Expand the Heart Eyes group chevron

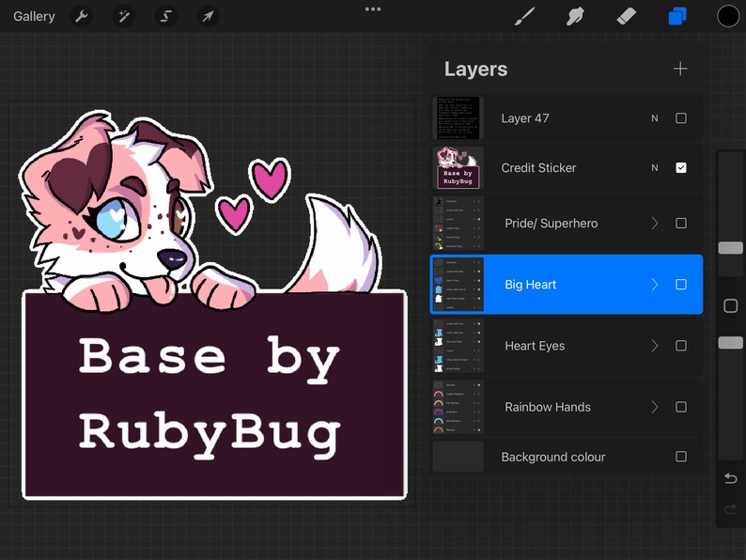click(655, 346)
